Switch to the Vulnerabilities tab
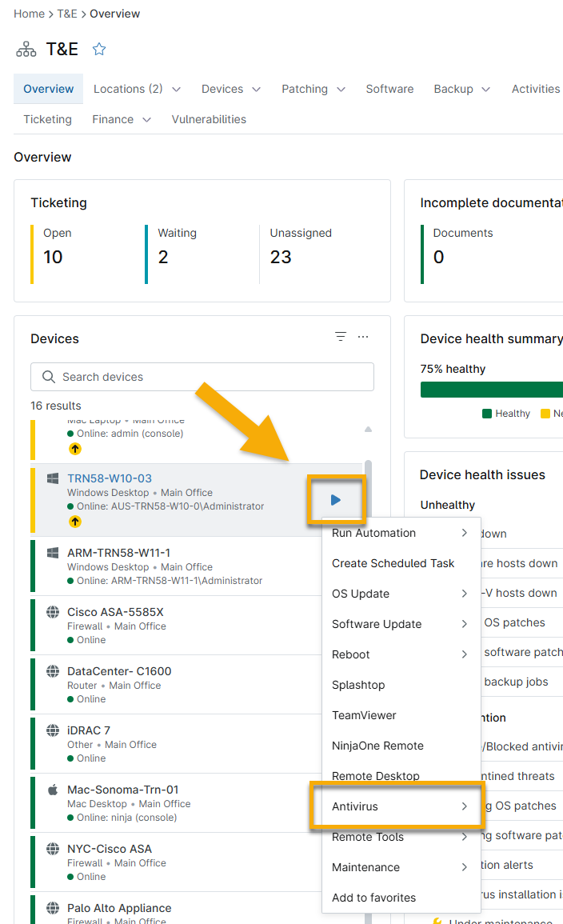This screenshot has width=563, height=924. click(209, 119)
